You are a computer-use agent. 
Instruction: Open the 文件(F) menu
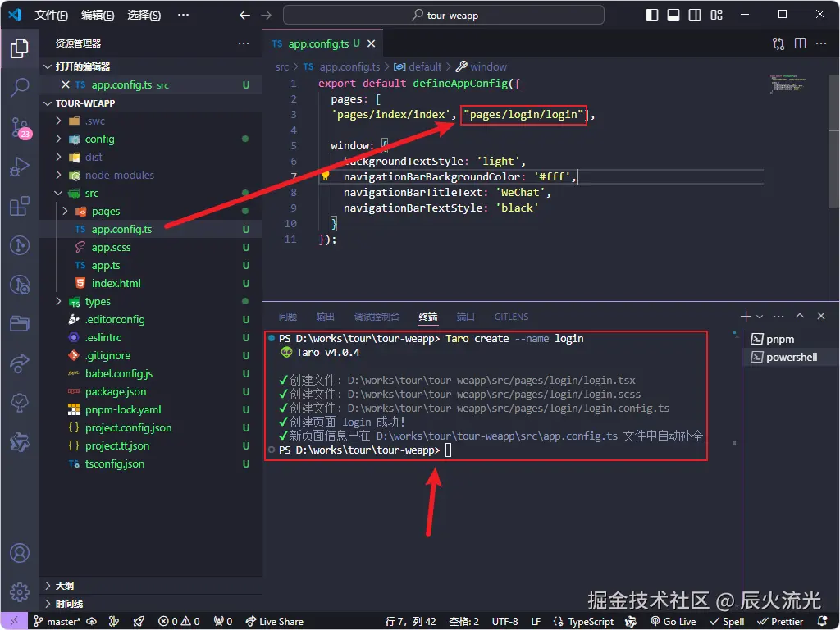point(52,15)
